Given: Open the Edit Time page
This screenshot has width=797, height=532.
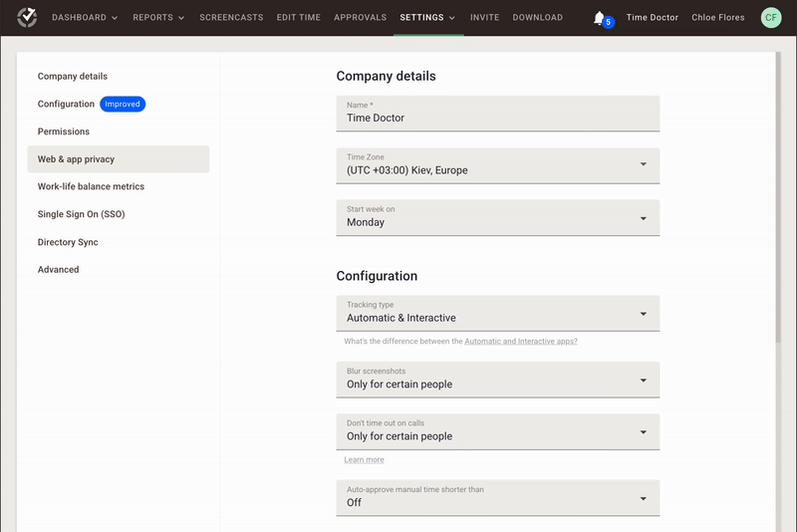Looking at the screenshot, I should 298,18.
